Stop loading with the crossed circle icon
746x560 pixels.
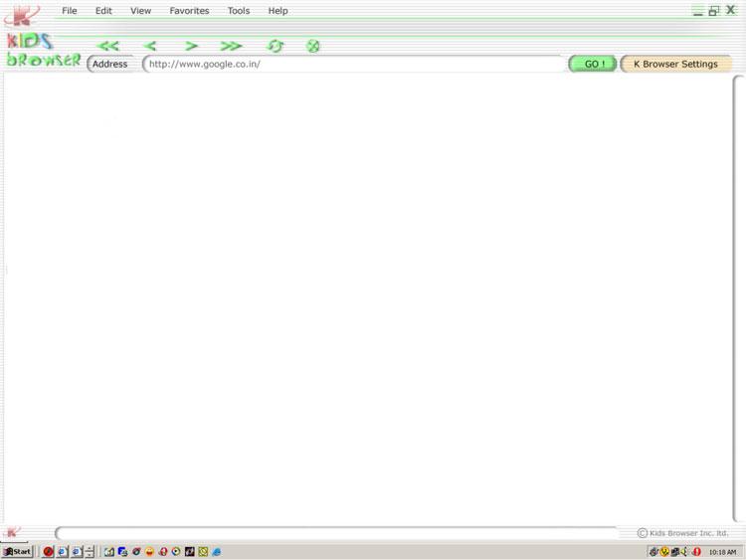click(312, 46)
